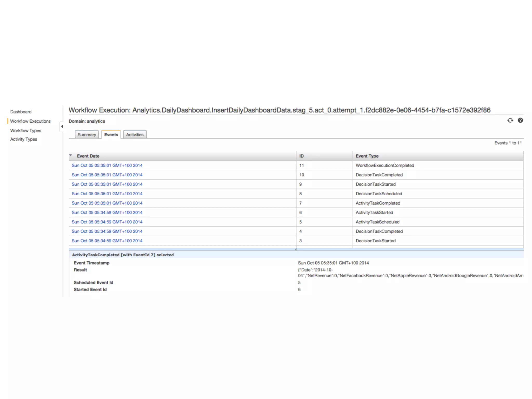Click the refresh icon near Domain
532x399 pixels.
pos(510,120)
